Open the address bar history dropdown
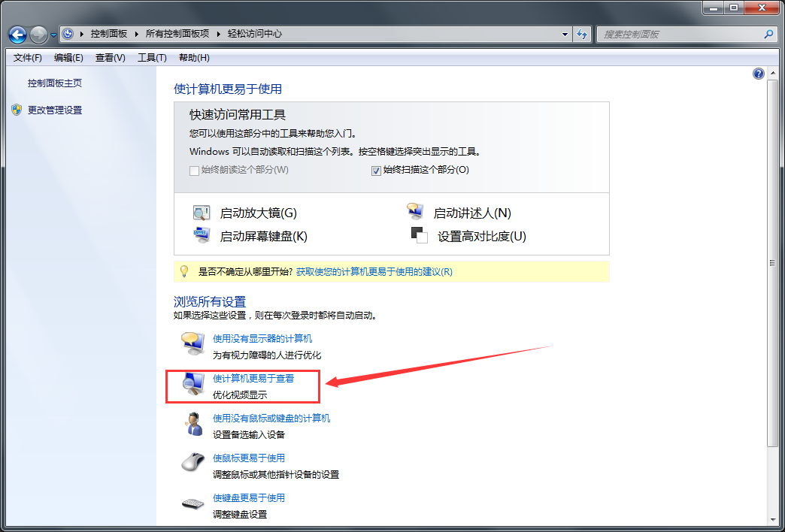 [565, 35]
